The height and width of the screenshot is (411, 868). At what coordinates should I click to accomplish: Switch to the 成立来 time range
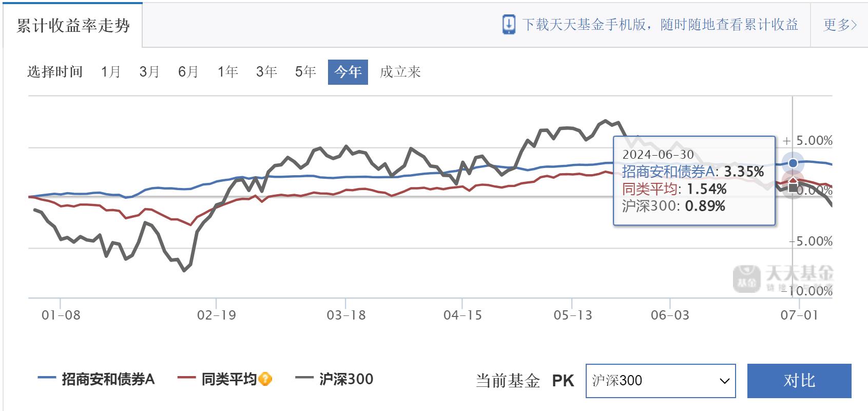click(x=400, y=72)
